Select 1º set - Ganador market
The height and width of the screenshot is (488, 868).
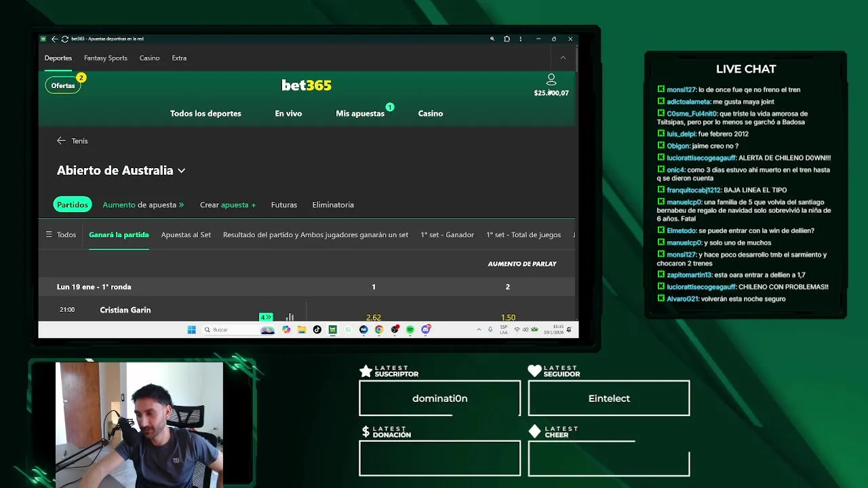coord(447,235)
